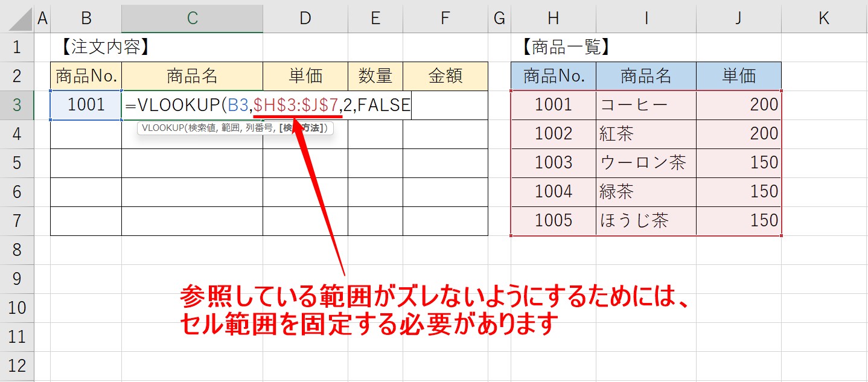Screen dimensions: 868x382
Task: Select the 商品No. header of the order table
Action: [x=86, y=76]
